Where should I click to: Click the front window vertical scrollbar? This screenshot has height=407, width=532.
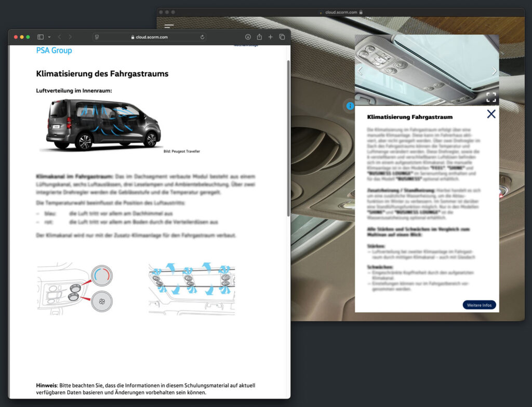coord(288,139)
